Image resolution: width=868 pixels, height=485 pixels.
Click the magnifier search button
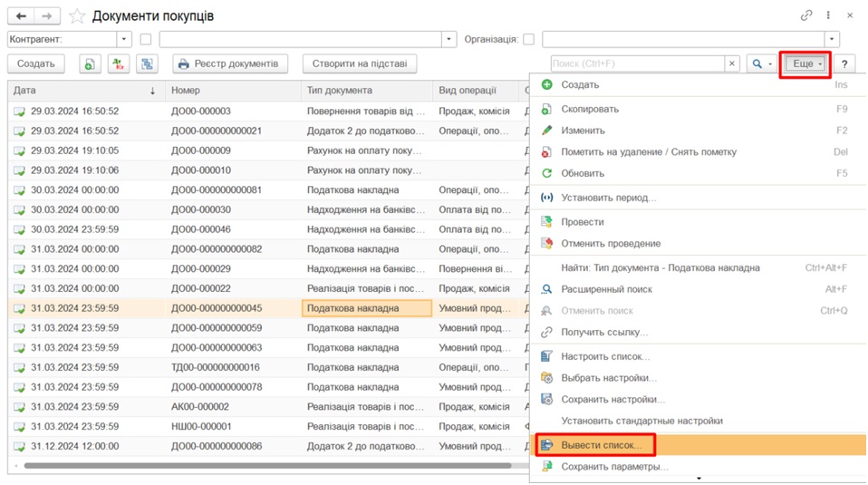761,63
